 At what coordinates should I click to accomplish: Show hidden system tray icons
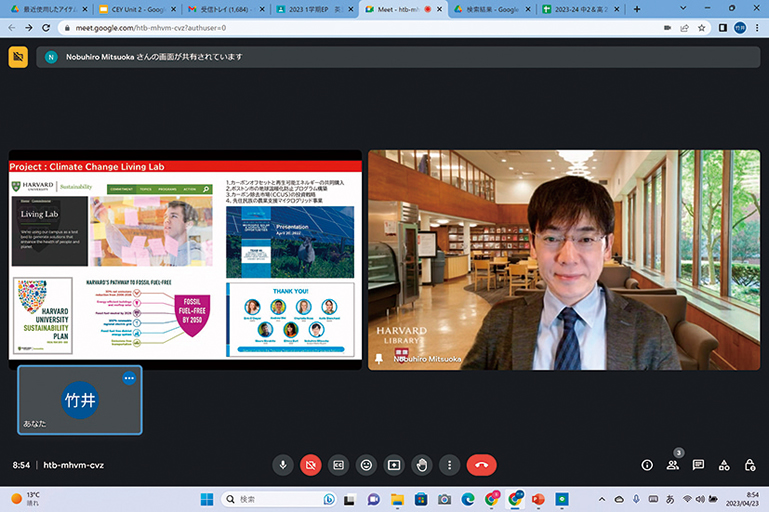[602, 499]
